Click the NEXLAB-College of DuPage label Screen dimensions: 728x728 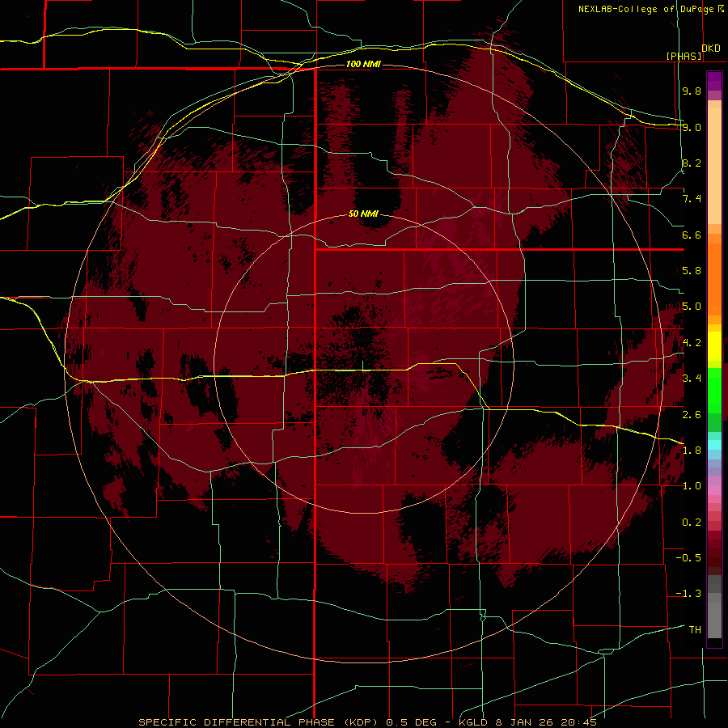tap(645, 9)
